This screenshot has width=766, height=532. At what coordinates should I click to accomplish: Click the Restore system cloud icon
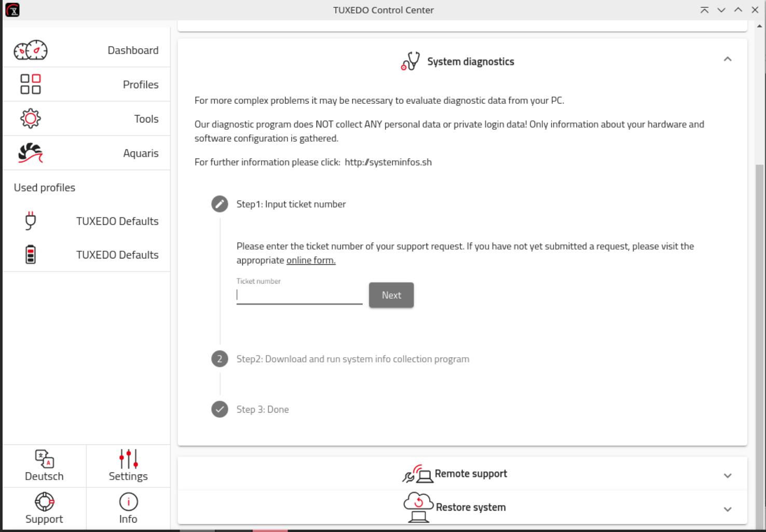click(x=418, y=507)
